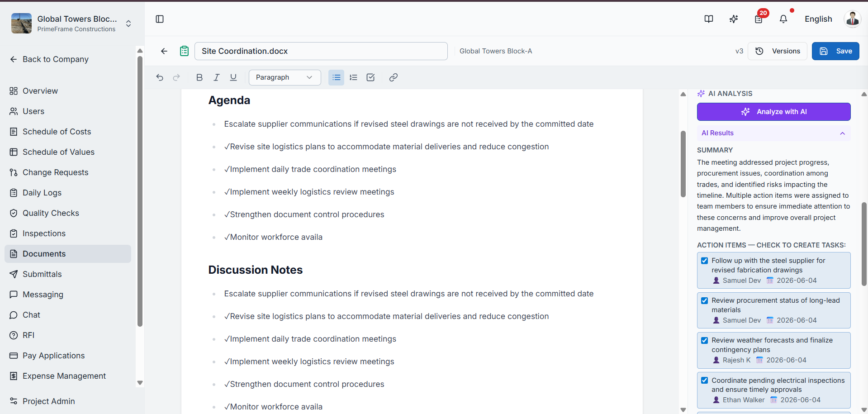868x414 pixels.
Task: Insert a hyperlink
Action: [394, 77]
